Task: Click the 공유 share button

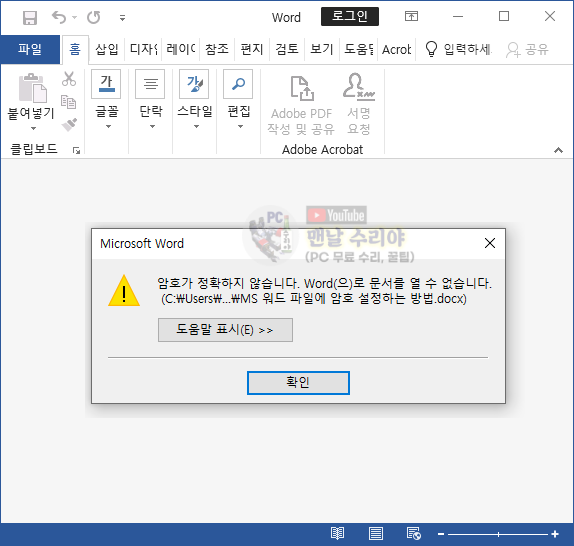Action: pyautogui.click(x=527, y=49)
